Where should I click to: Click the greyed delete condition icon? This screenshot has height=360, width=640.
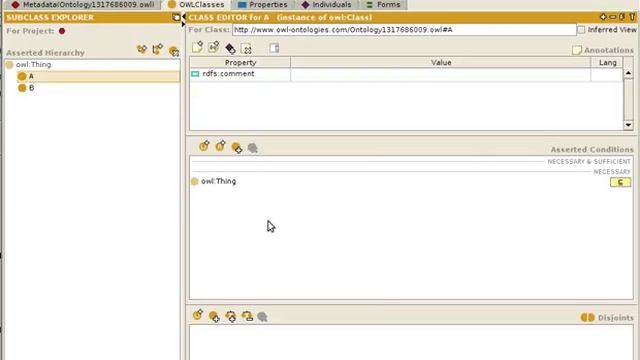tap(253, 148)
